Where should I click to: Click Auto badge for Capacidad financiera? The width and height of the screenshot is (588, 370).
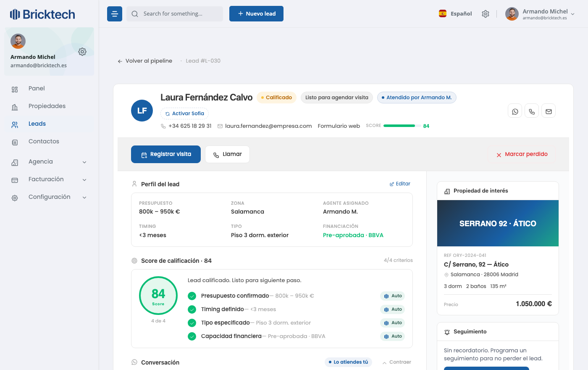coord(393,336)
